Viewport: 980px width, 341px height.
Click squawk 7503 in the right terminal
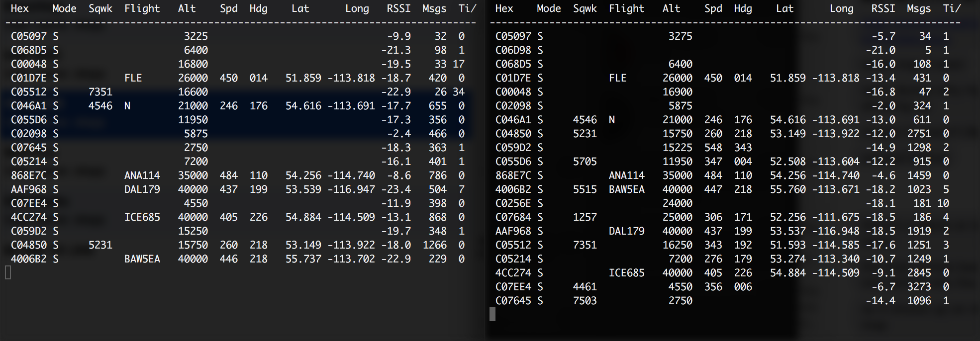(585, 301)
